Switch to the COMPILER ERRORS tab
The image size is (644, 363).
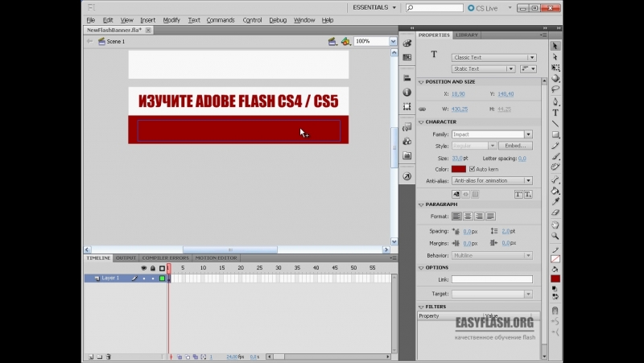coord(166,258)
